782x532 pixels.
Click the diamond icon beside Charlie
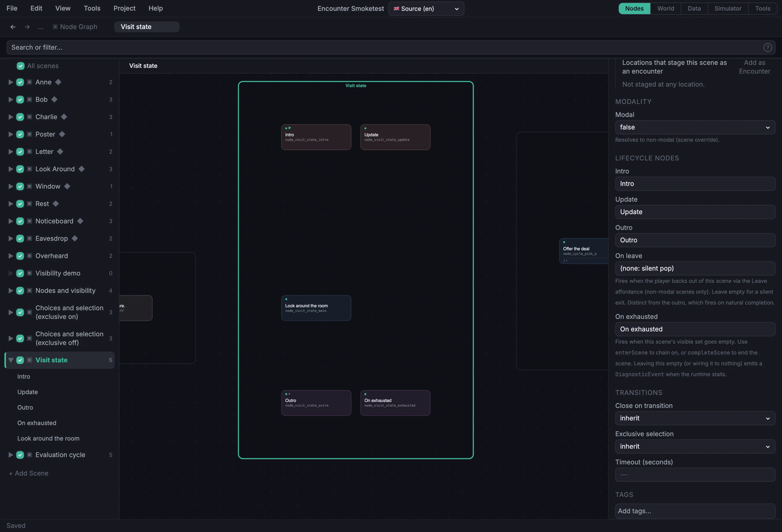(64, 117)
